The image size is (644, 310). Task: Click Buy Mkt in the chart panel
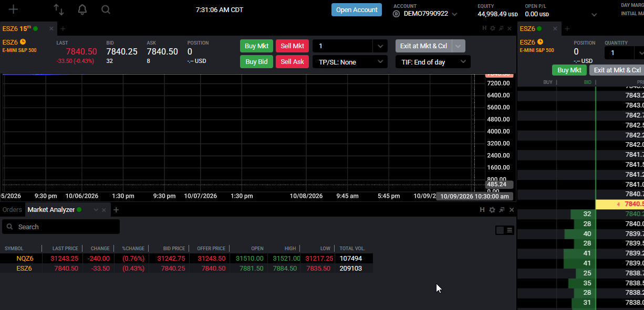coord(256,46)
